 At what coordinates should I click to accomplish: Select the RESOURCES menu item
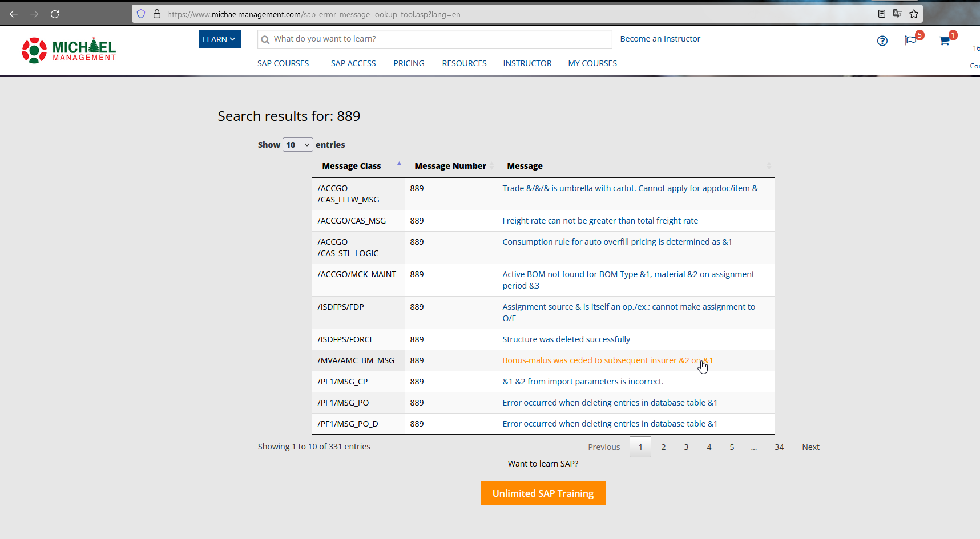pyautogui.click(x=464, y=63)
